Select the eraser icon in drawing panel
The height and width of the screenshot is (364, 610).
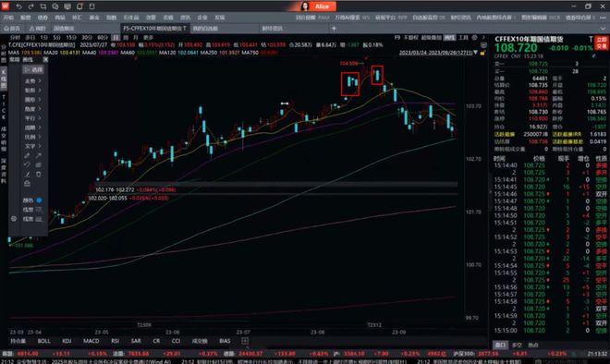[x=39, y=164]
